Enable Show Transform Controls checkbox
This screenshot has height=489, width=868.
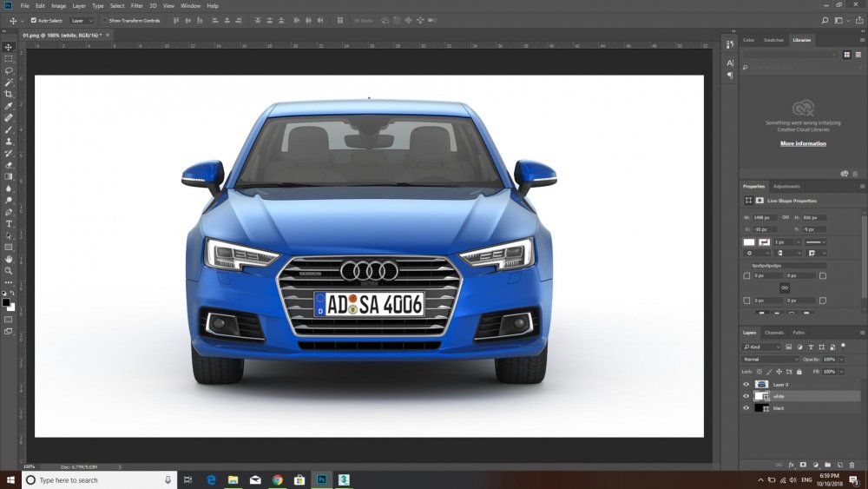[105, 20]
